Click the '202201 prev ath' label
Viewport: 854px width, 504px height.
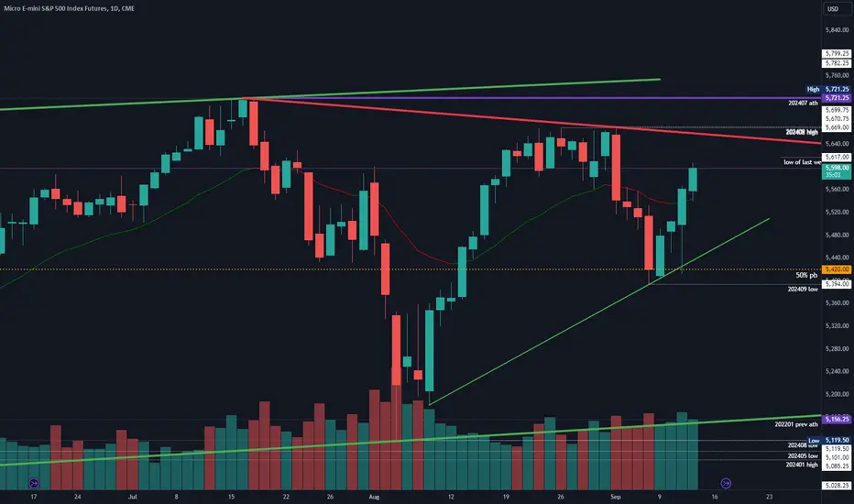(796, 424)
